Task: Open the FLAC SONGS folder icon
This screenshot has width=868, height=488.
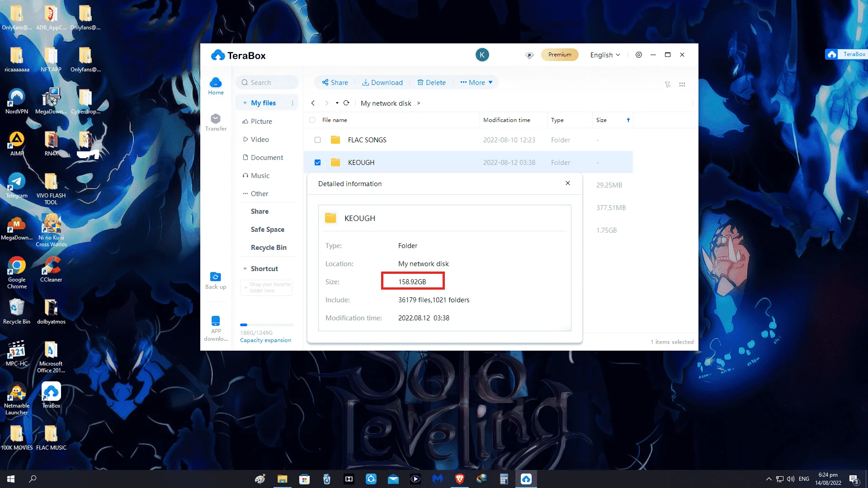Action: pyautogui.click(x=335, y=140)
